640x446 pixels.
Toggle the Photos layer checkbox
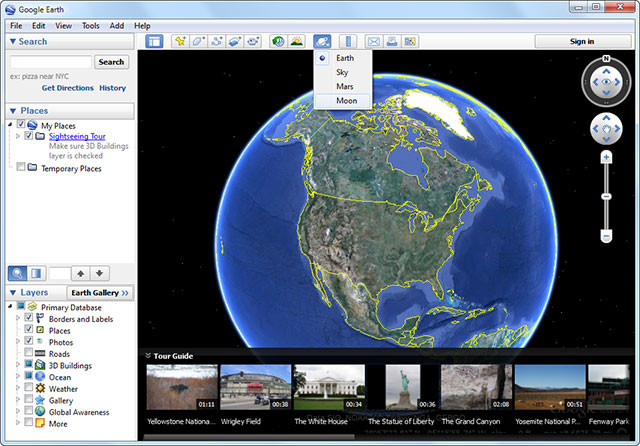[x=29, y=340]
